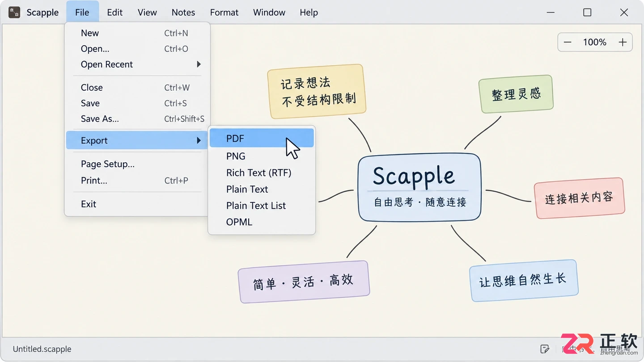Image resolution: width=644 pixels, height=362 pixels.
Task: Export as Plain Text
Action: pyautogui.click(x=262, y=189)
